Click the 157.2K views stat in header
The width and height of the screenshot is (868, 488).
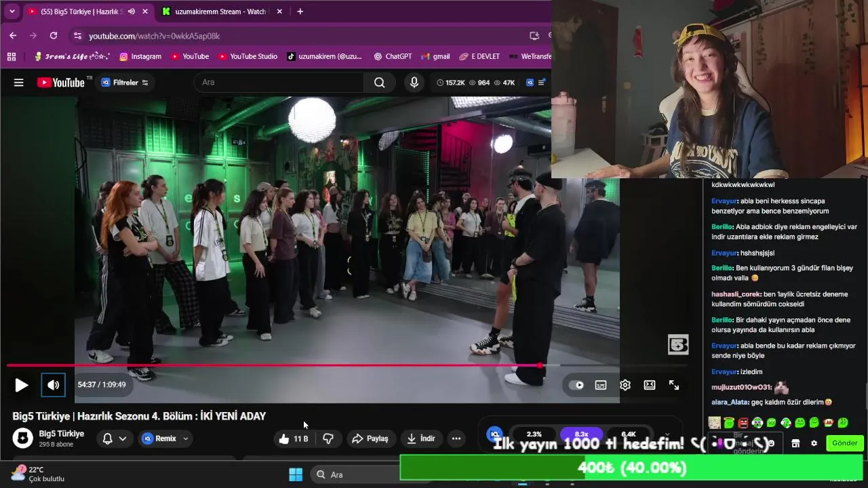[x=450, y=83]
